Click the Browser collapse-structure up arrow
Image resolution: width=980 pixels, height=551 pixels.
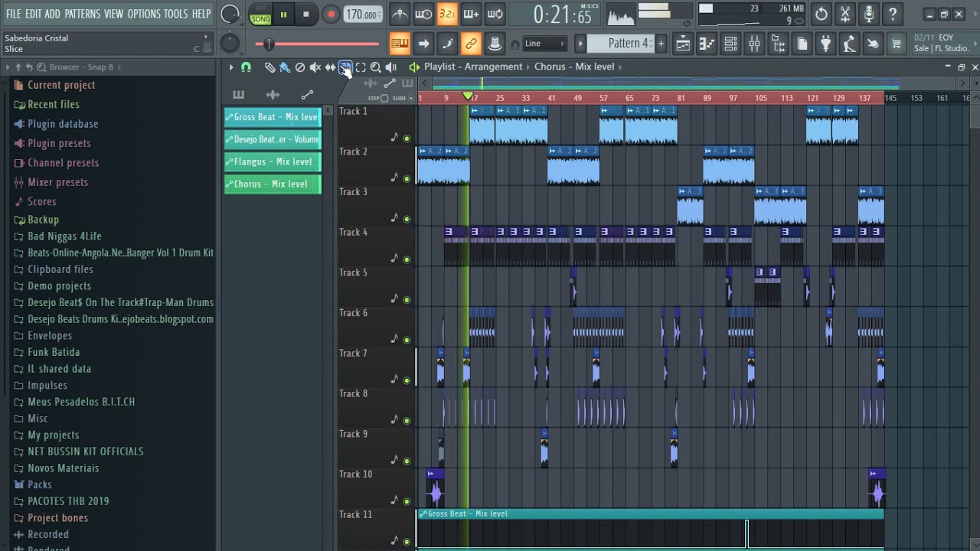[x=18, y=67]
